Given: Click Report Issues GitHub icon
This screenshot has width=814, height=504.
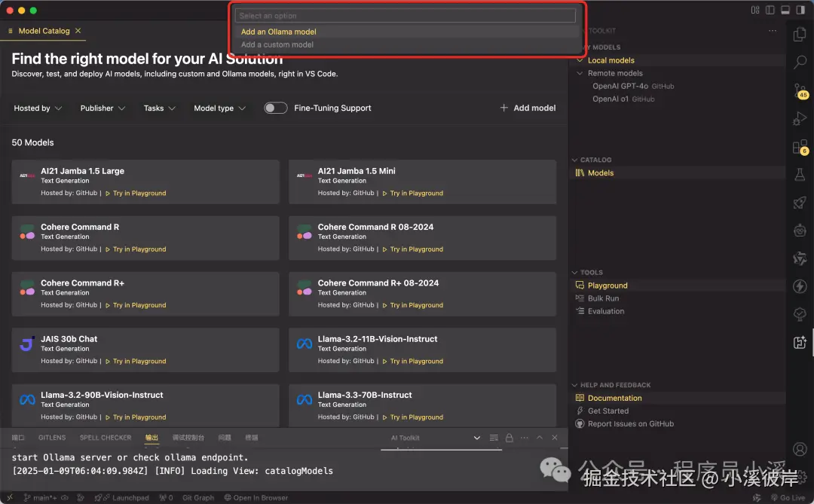Looking at the screenshot, I should pos(580,423).
